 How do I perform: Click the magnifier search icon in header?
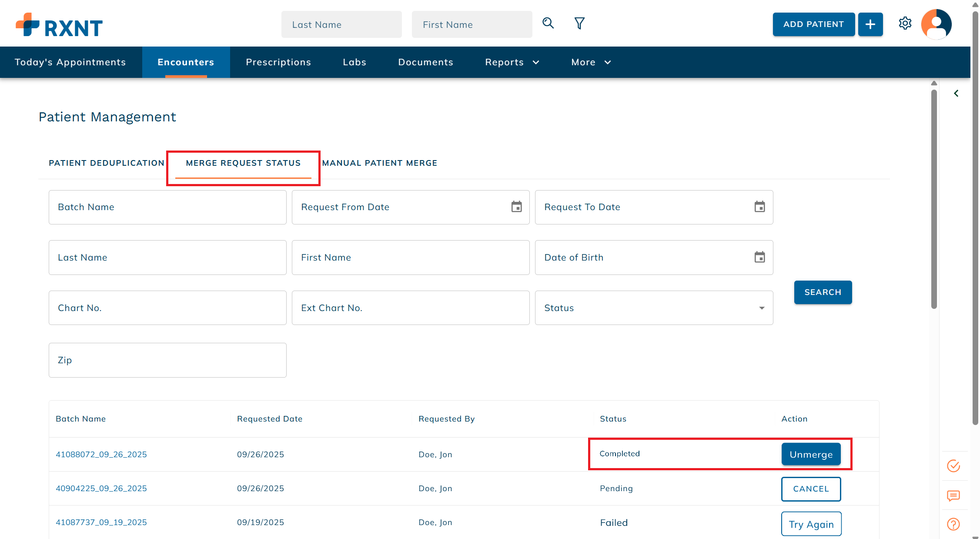point(548,23)
